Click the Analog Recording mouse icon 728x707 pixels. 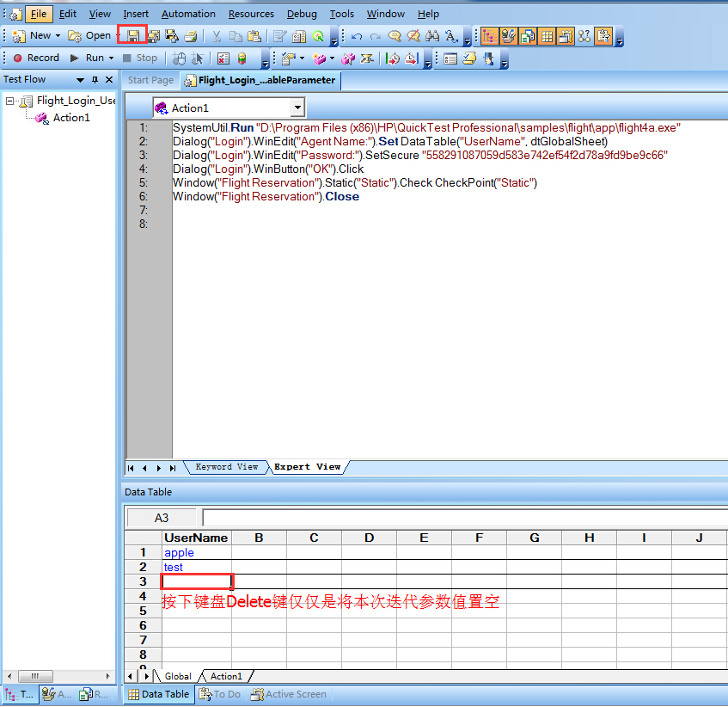pos(179,58)
